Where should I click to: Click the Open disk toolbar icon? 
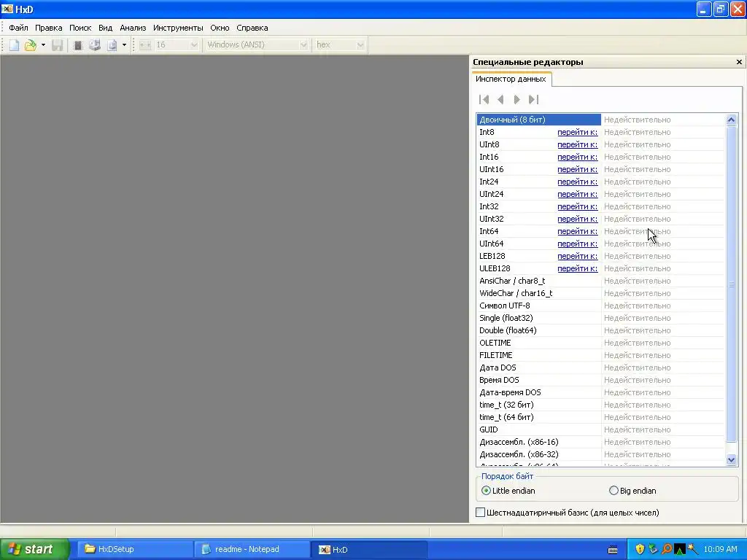(95, 44)
